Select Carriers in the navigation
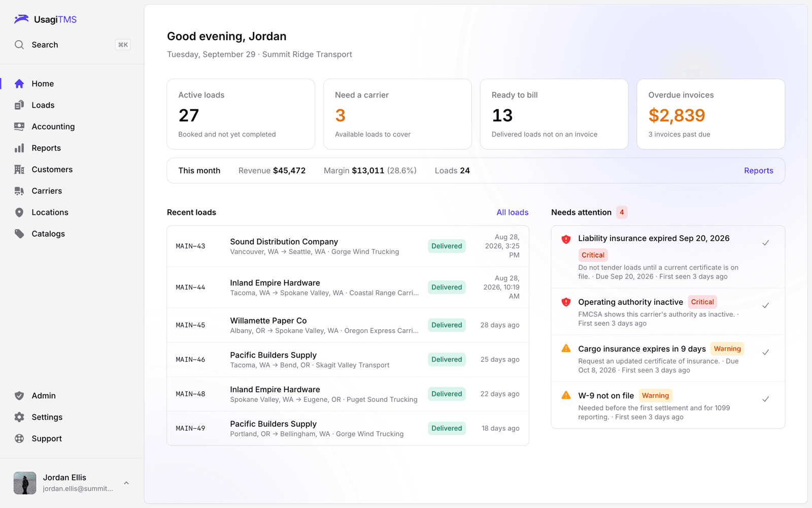The height and width of the screenshot is (508, 812). (x=72, y=191)
